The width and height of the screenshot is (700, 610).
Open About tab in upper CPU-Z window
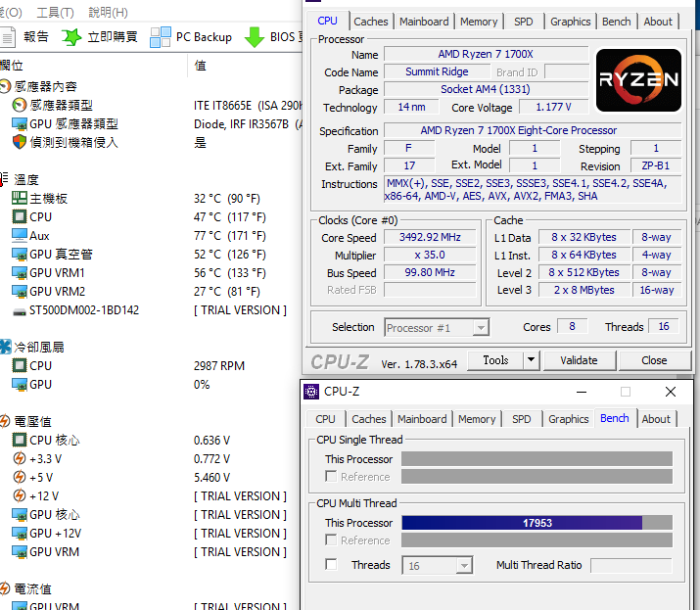[658, 22]
